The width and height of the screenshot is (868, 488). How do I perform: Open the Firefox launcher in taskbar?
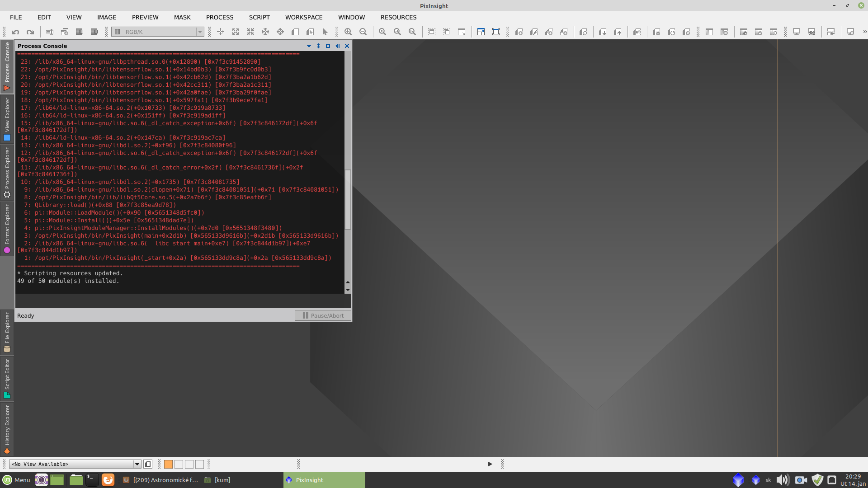click(108, 480)
